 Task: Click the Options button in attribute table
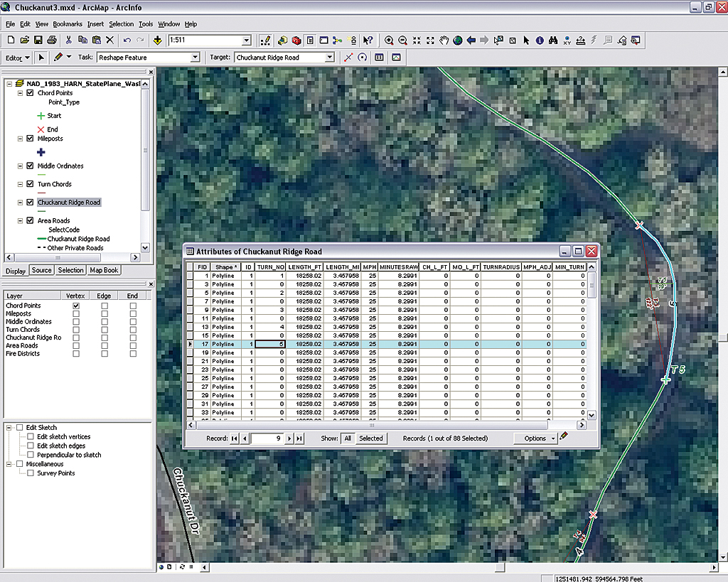[x=535, y=438]
